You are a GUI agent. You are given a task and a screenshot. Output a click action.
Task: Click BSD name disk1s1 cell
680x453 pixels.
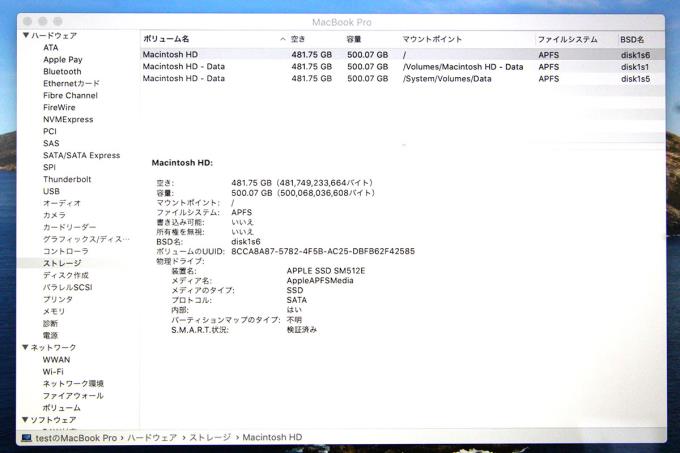pyautogui.click(x=635, y=67)
